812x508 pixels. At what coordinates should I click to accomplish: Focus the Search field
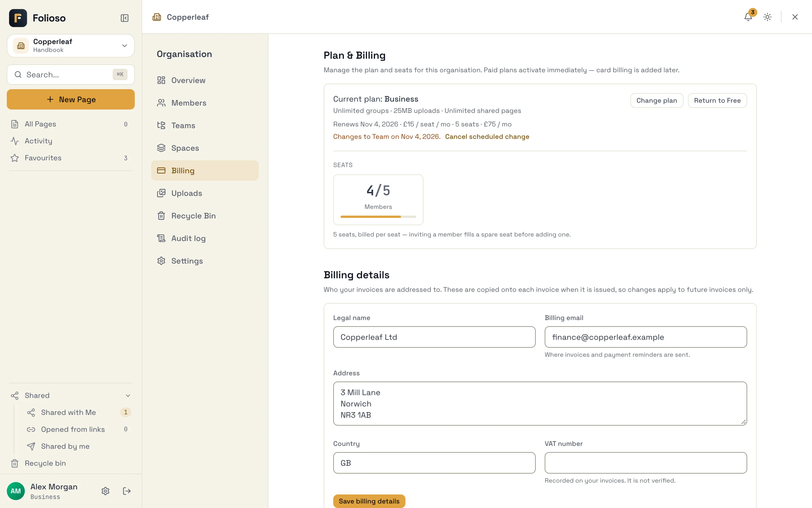coord(71,75)
